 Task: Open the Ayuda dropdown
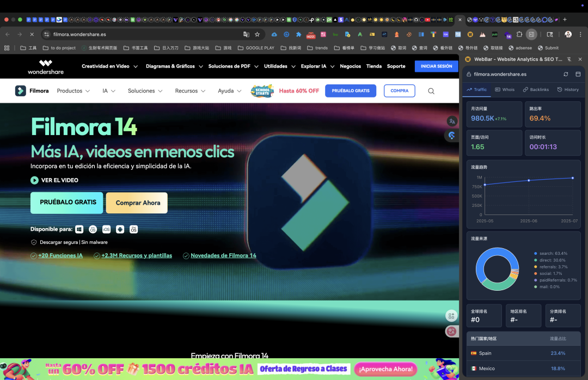pyautogui.click(x=230, y=91)
